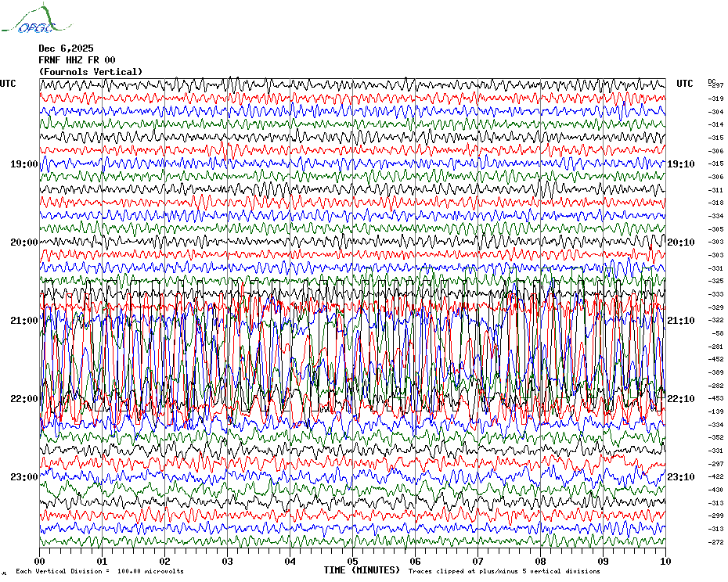Click the '19:00' left time label
Screen dimensions: 728x582
click(x=24, y=164)
